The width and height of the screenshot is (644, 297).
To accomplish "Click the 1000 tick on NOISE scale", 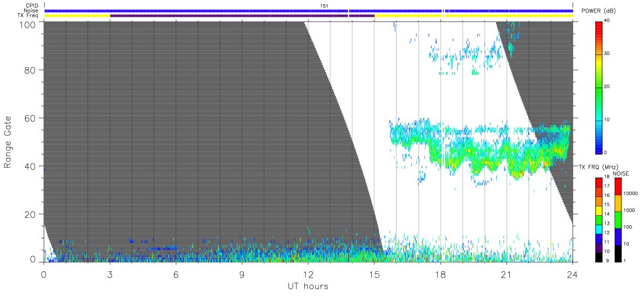I will (629, 210).
